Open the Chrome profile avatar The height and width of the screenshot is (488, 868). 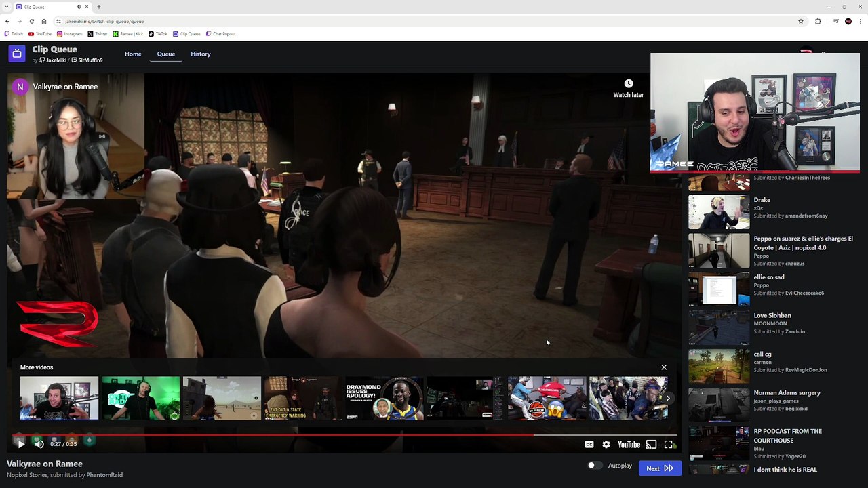click(848, 21)
